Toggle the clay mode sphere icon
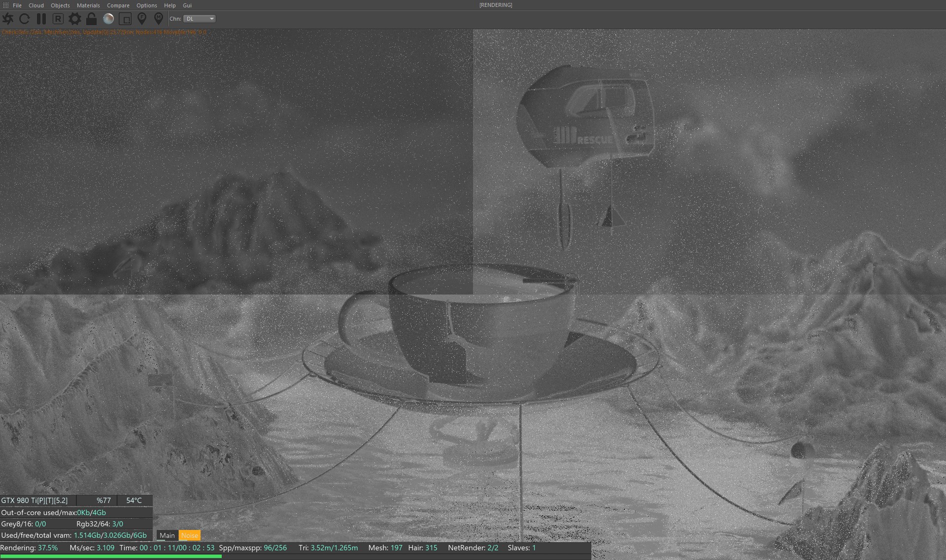The image size is (946, 560). click(x=108, y=19)
